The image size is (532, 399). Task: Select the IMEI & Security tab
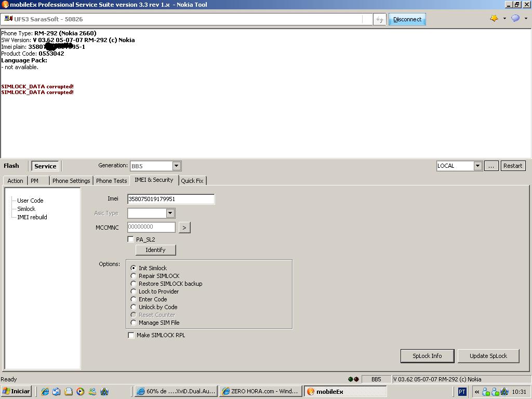[x=154, y=180]
